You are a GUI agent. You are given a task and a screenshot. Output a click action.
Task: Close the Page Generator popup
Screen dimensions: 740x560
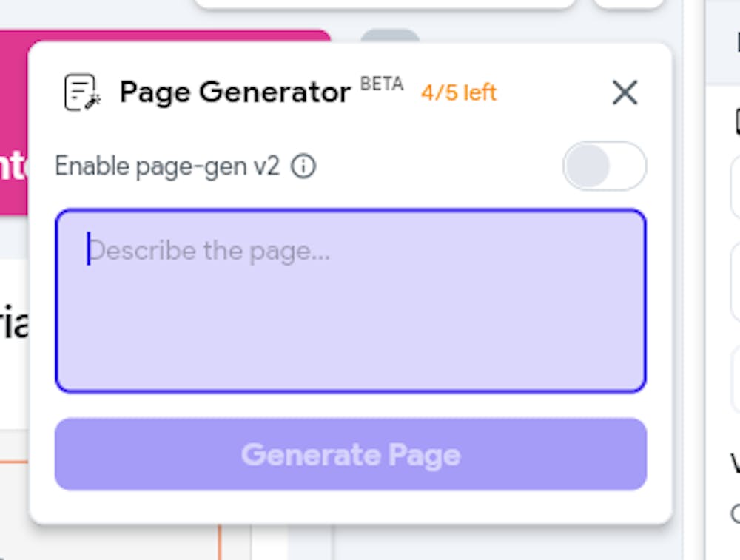pyautogui.click(x=625, y=92)
